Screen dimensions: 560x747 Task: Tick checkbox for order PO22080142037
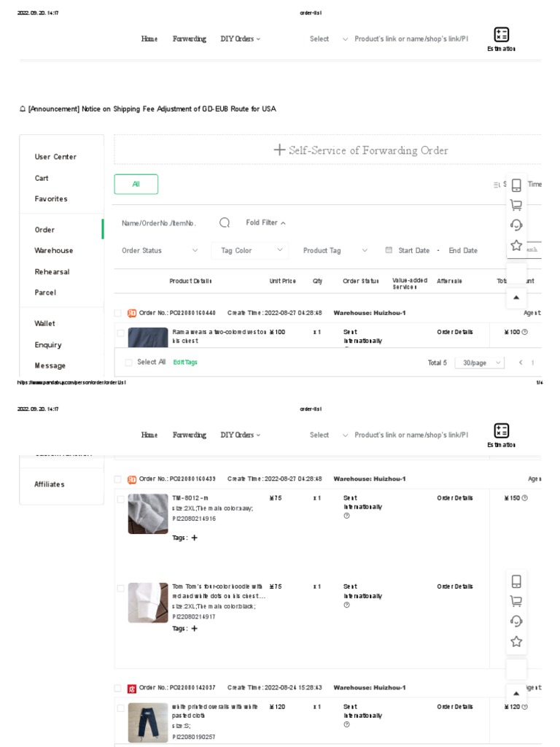click(118, 688)
